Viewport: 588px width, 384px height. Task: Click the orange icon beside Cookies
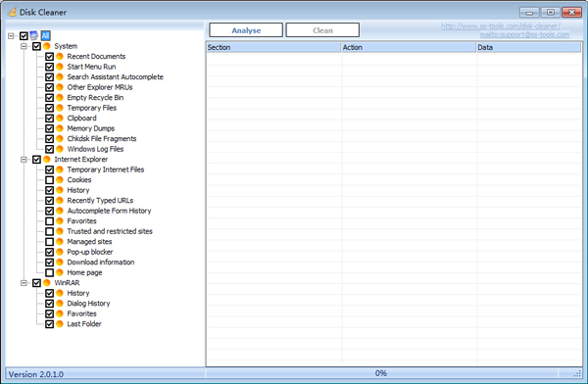(59, 180)
